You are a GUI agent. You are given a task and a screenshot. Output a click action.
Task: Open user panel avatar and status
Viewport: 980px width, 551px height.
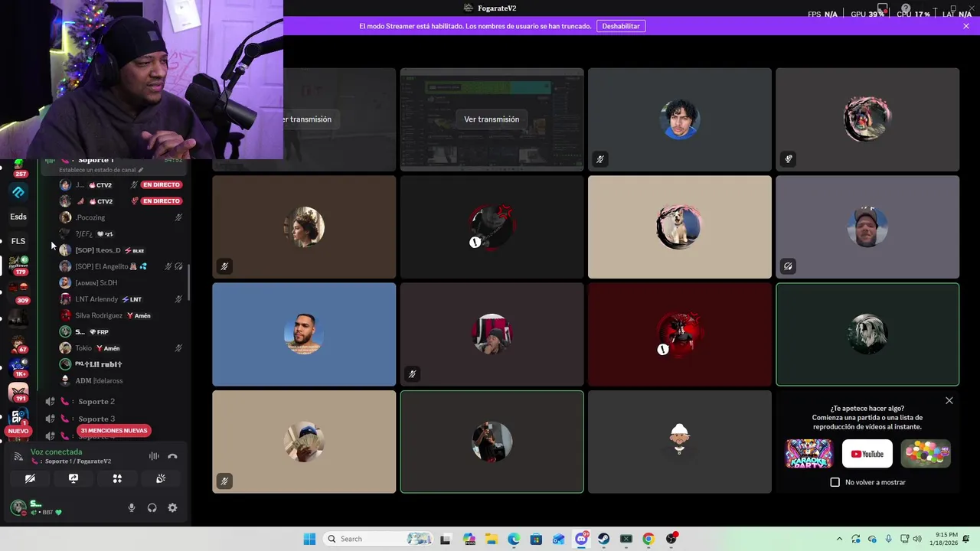click(38, 507)
